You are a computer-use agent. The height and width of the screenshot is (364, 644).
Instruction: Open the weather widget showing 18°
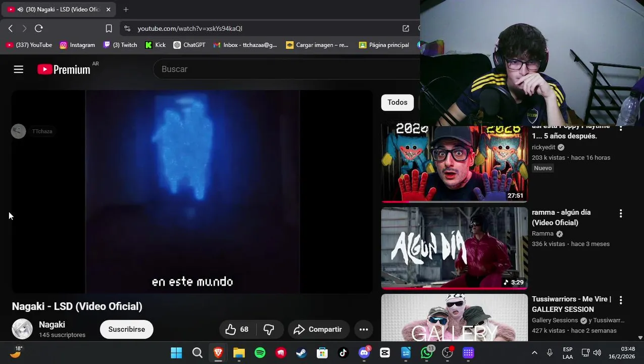point(16,352)
